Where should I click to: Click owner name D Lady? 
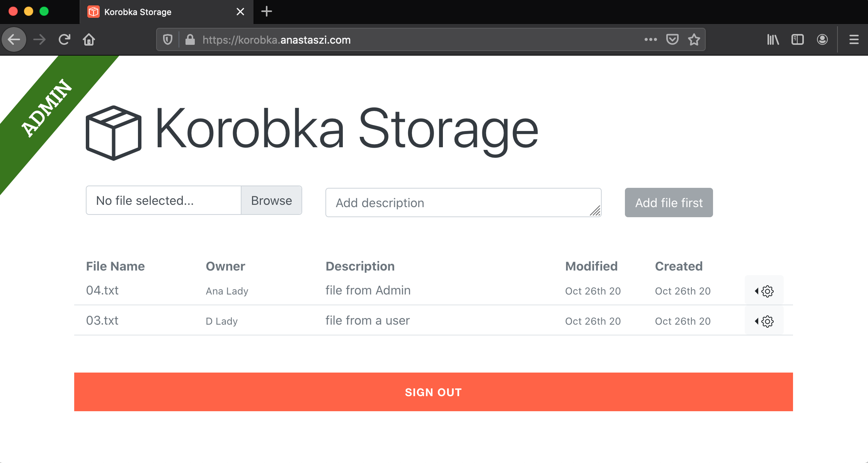click(221, 321)
